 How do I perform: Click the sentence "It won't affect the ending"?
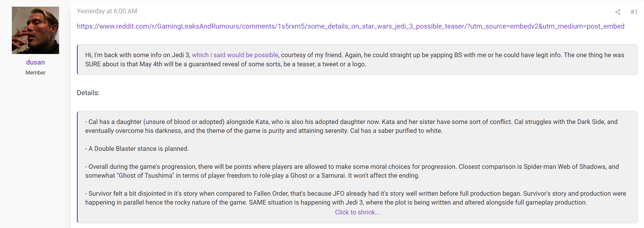click(383, 176)
